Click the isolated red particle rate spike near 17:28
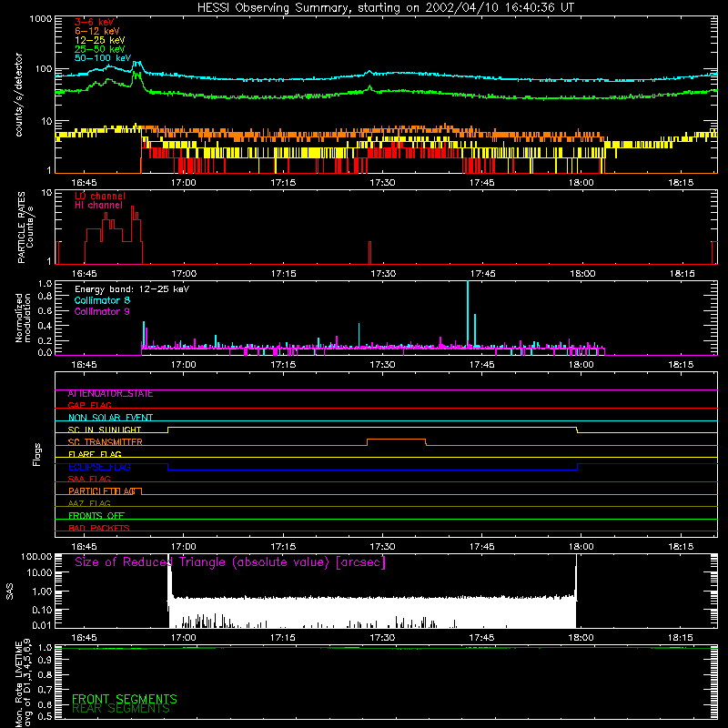 [369, 253]
